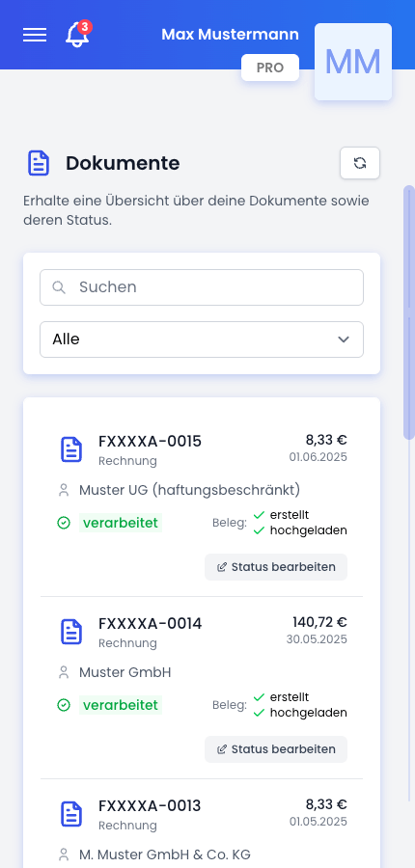Open invoice FXXXXA-0013 title
415x868 pixels.
click(150, 805)
